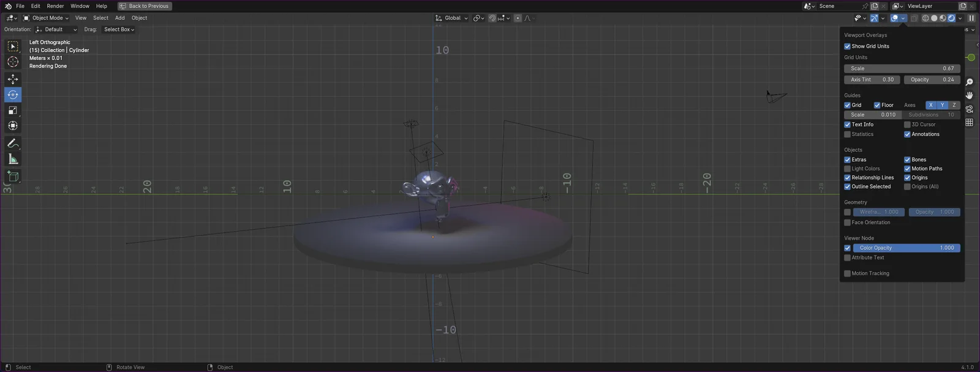This screenshot has width=980, height=372.
Task: Enable the Statistics overlay checkbox
Action: click(x=848, y=134)
